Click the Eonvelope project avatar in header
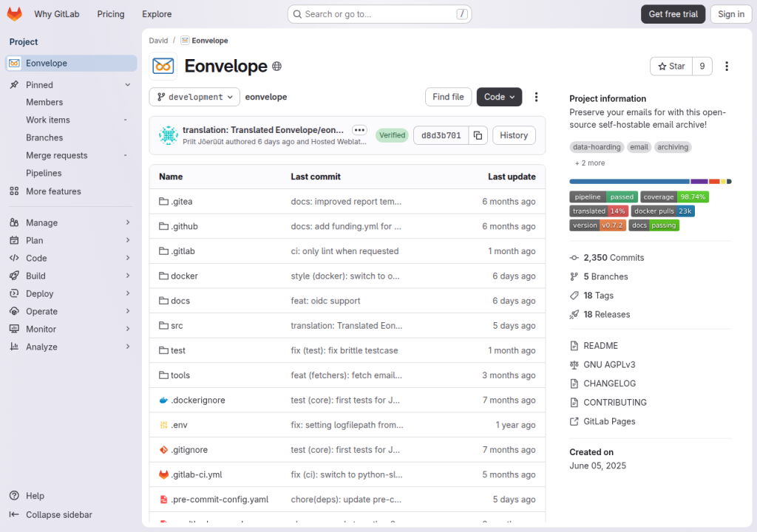This screenshot has height=532, width=757. tap(163, 66)
